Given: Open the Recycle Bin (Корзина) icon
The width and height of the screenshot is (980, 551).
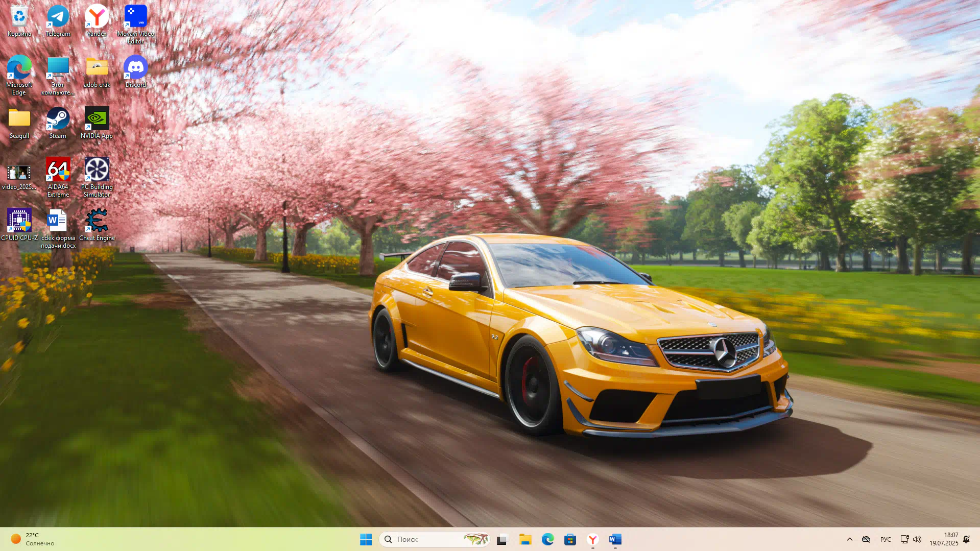Looking at the screenshot, I should [x=19, y=21].
